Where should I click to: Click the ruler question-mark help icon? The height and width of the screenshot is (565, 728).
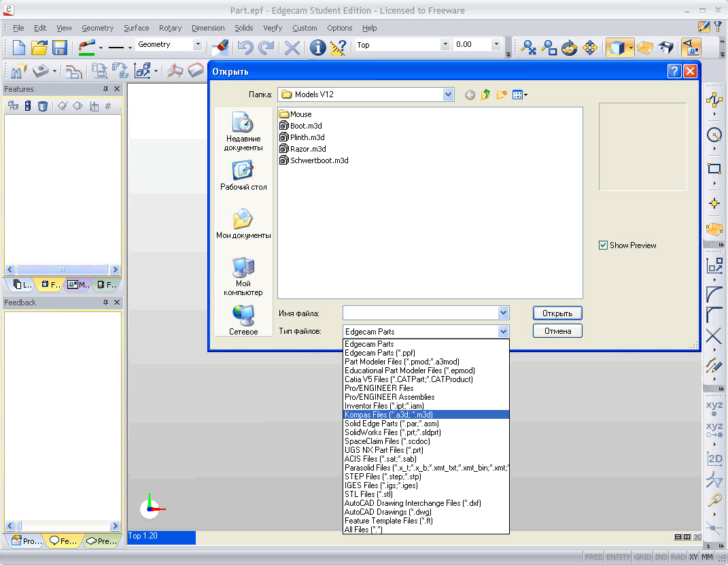click(338, 48)
